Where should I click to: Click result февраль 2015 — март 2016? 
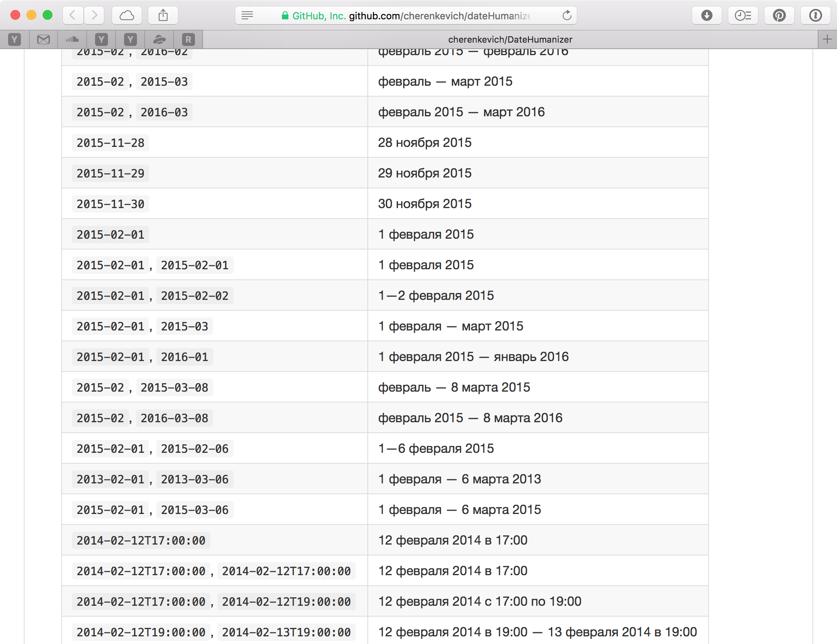pyautogui.click(x=461, y=112)
